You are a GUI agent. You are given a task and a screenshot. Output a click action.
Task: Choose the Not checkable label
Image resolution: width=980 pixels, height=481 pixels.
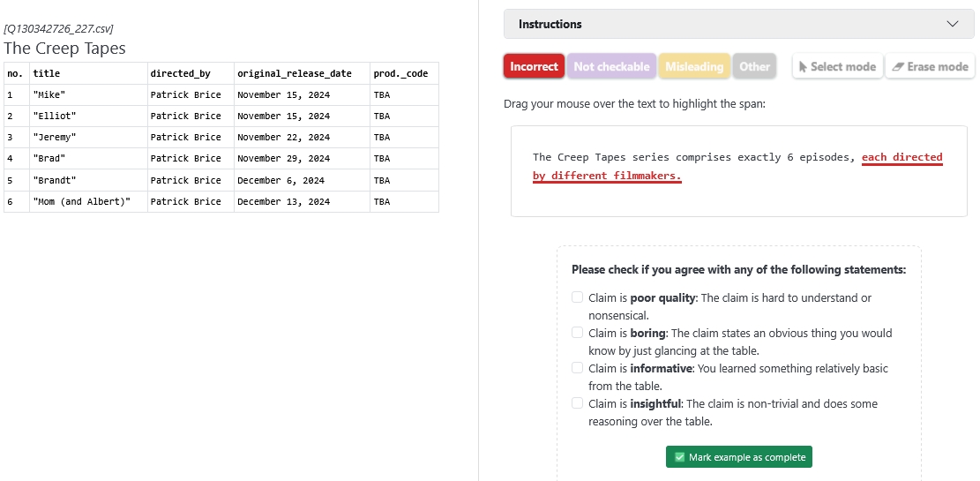611,66
